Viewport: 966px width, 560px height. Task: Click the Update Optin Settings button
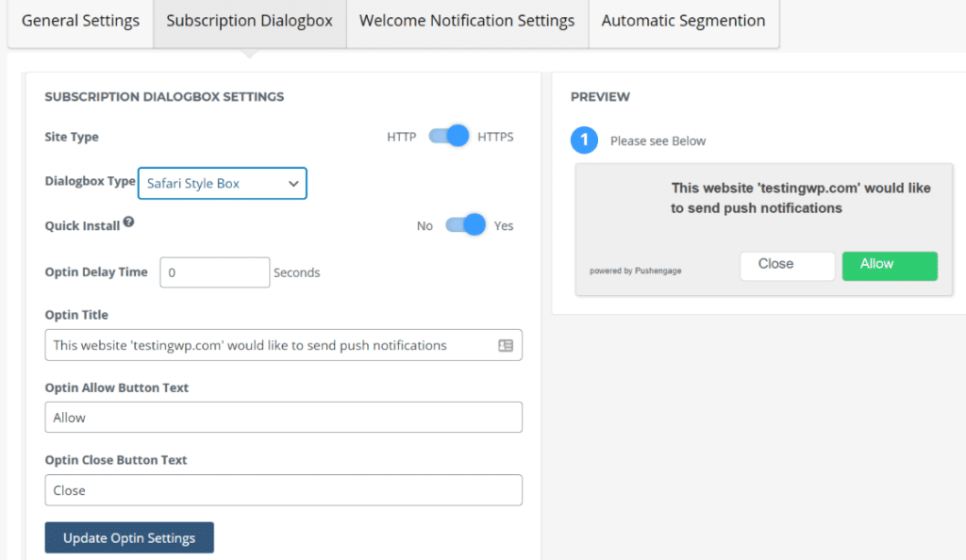coord(129,537)
